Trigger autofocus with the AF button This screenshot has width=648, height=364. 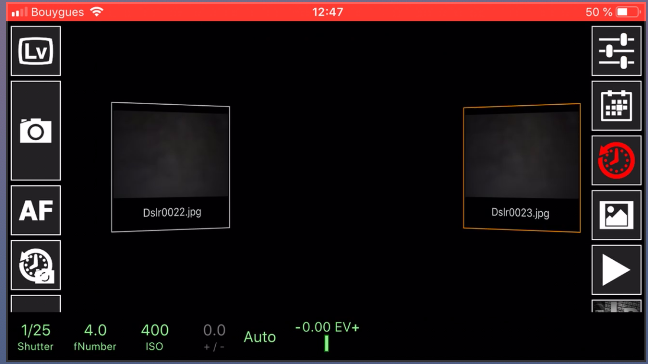(36, 210)
